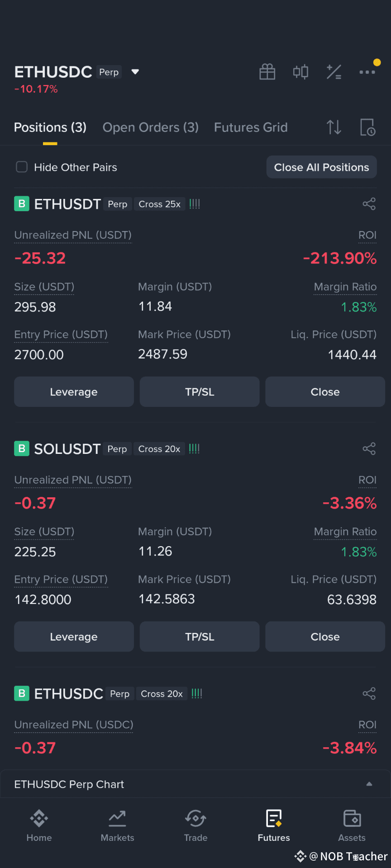
Task: Share the ETHUSDC position
Action: (x=369, y=693)
